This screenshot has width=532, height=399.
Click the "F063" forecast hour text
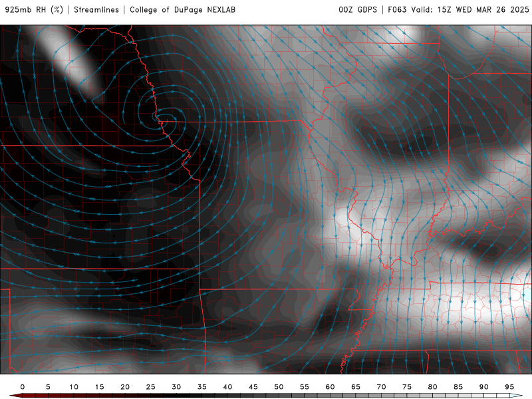[397, 9]
